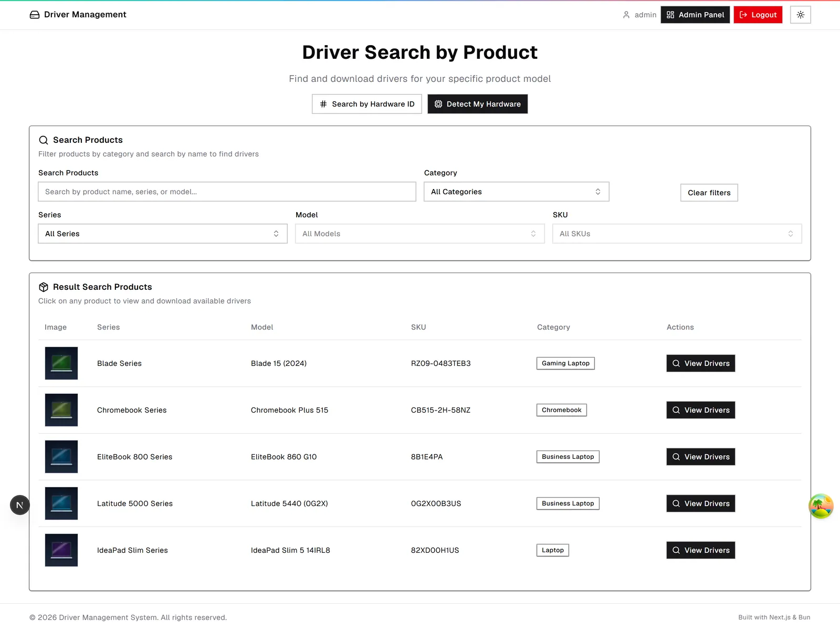Toggle the light/dark theme sun icon
The image size is (840, 631).
click(x=800, y=15)
